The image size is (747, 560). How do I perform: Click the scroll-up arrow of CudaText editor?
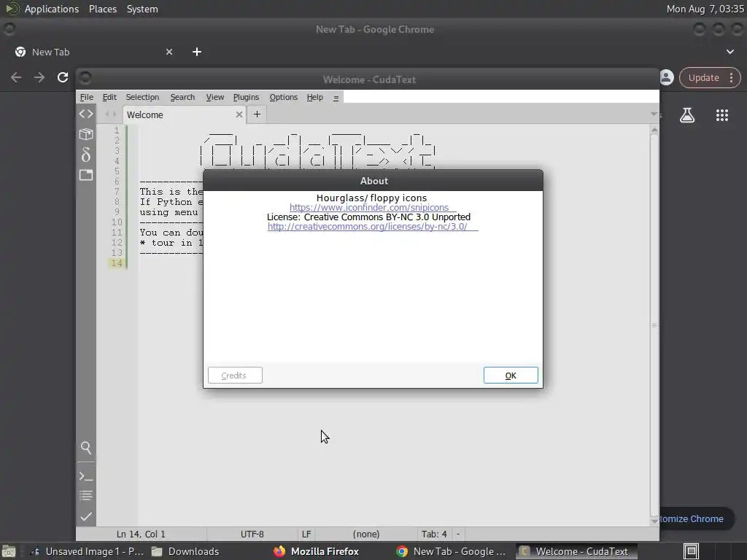[x=654, y=130]
